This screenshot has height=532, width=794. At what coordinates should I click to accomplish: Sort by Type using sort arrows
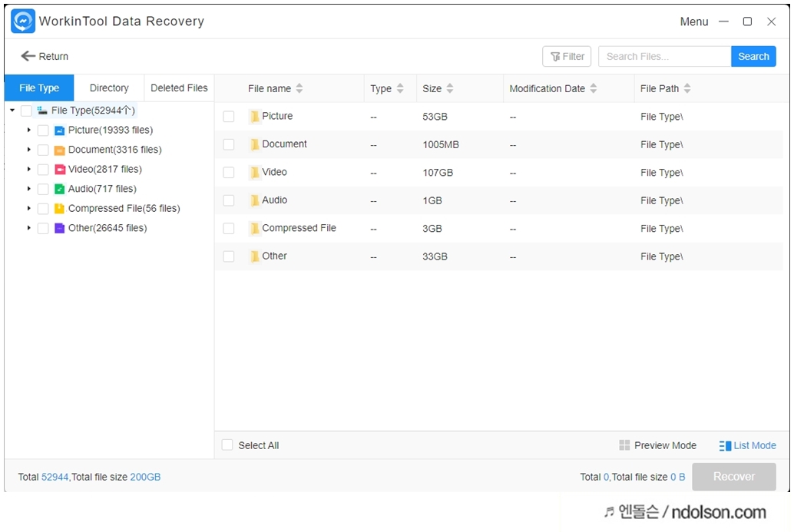[x=400, y=88]
